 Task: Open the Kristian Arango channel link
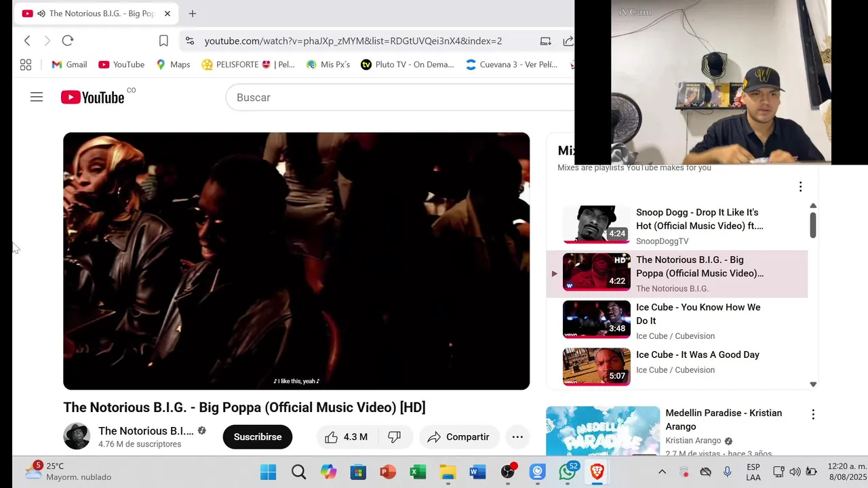(693, 441)
